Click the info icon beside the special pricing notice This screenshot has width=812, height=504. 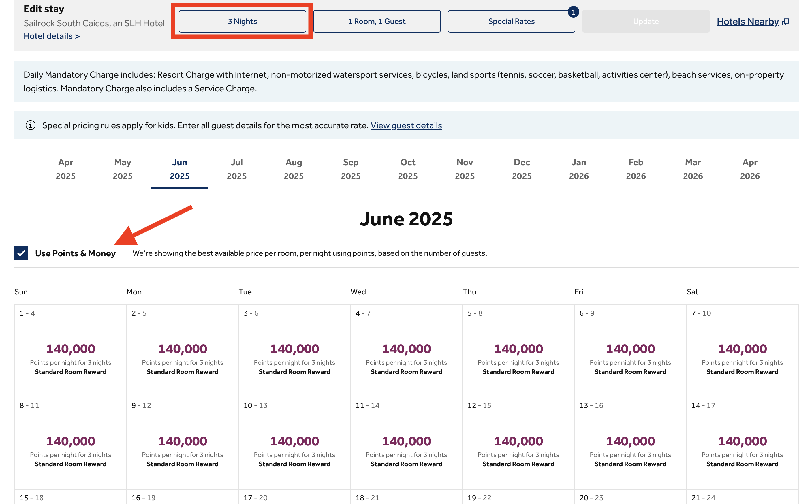tap(31, 125)
